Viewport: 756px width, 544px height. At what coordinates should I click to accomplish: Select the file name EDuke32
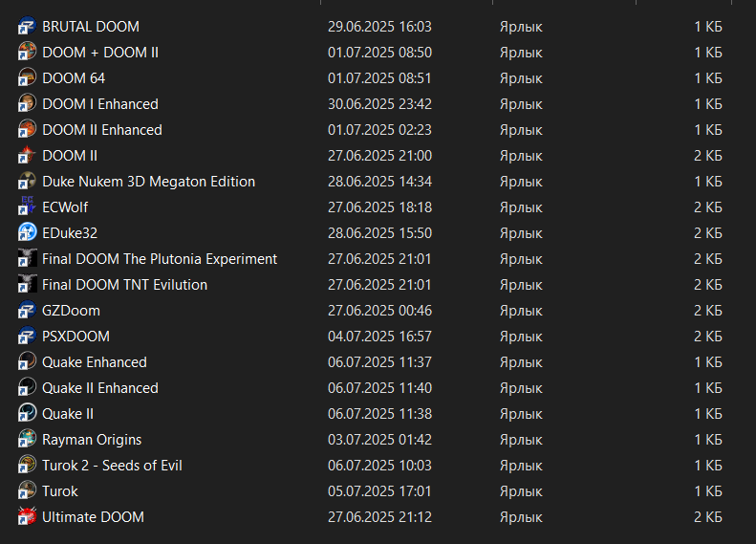(x=70, y=233)
